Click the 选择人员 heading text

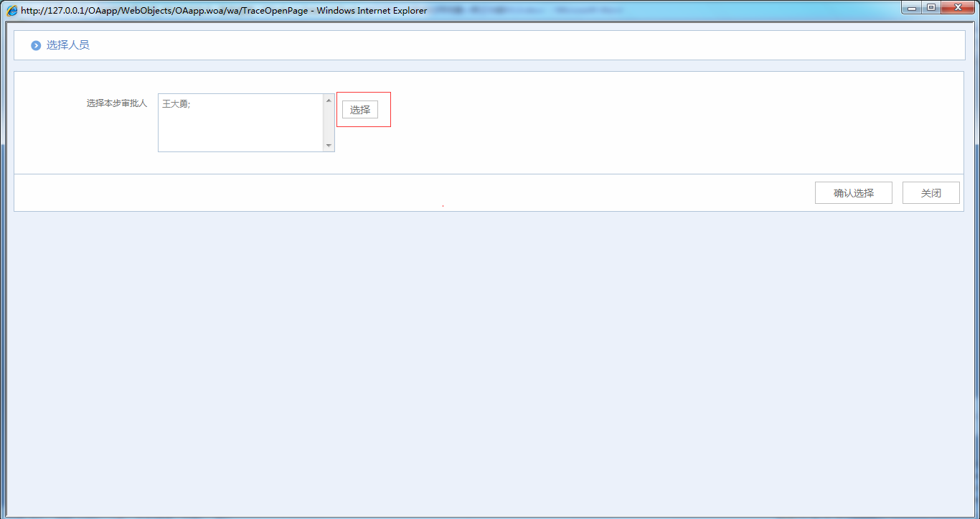point(68,45)
